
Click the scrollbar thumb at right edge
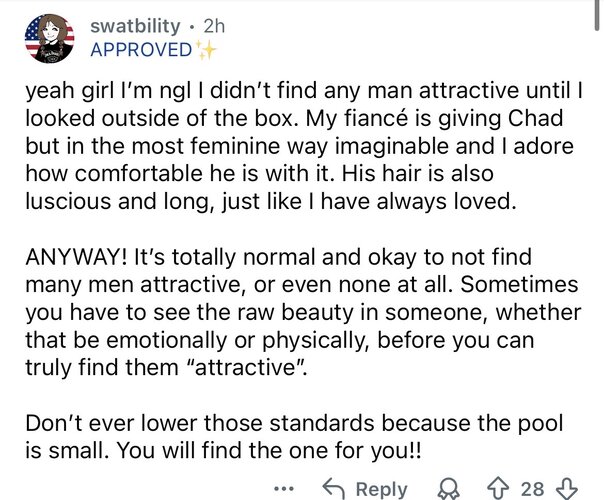[x=597, y=15]
